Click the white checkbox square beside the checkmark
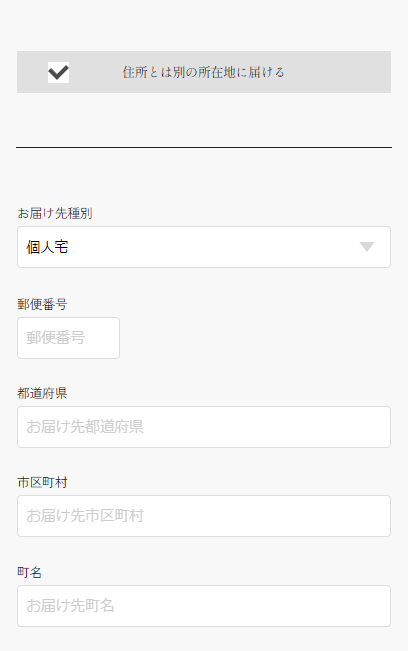This screenshot has width=408, height=651. 59,72
